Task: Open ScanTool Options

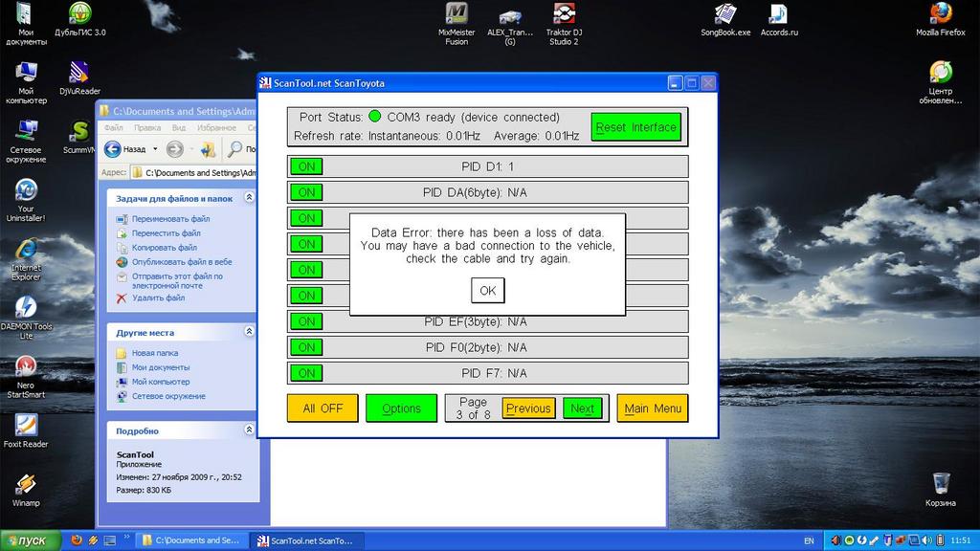Action: tap(401, 408)
